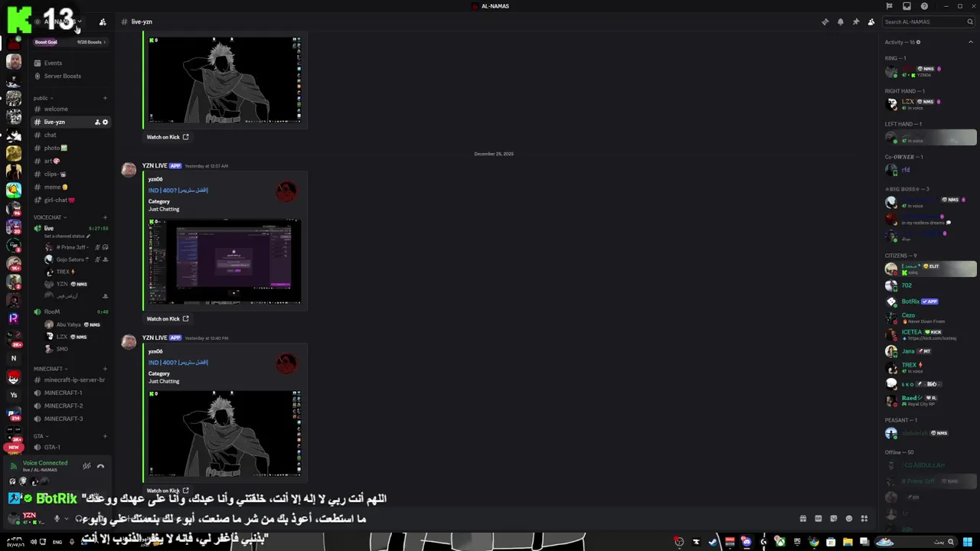Toggle noise suppression in Voice Connected panel
This screenshot has width=980, height=551.
point(87,465)
